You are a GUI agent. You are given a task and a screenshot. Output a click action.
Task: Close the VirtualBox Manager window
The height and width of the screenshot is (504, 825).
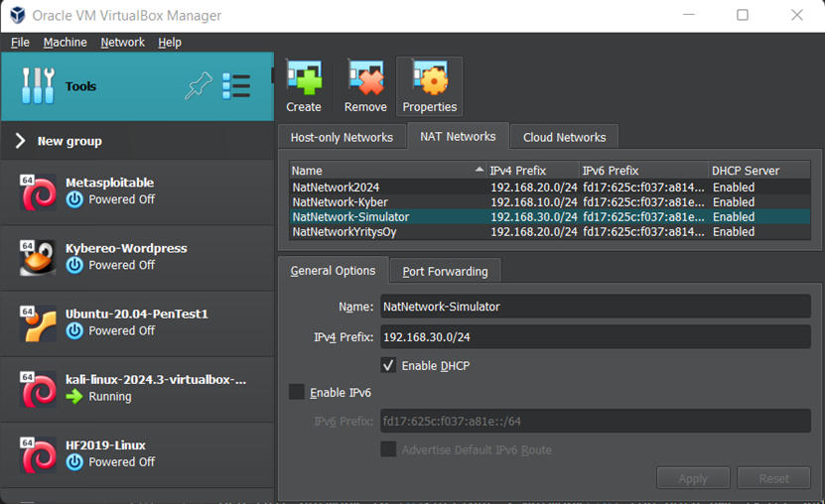797,15
